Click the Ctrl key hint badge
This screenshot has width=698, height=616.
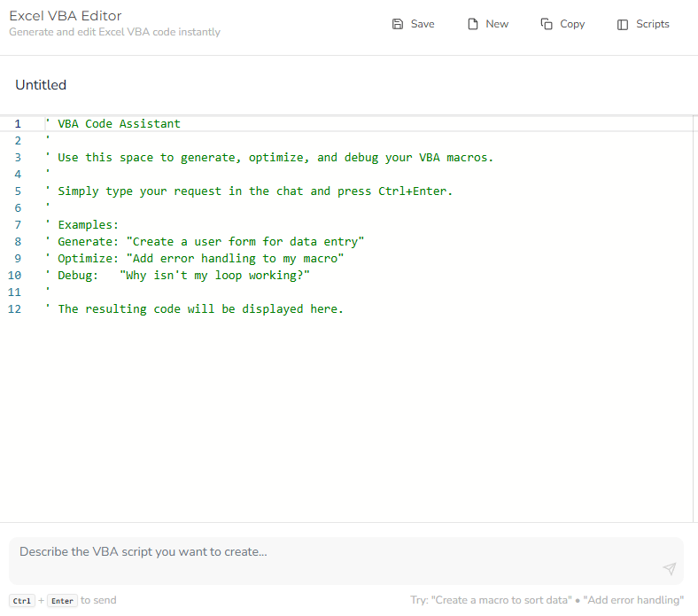(x=22, y=601)
